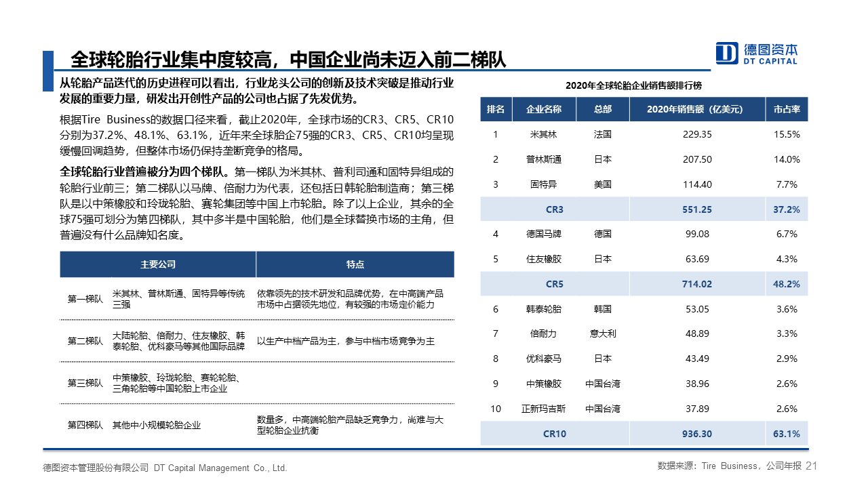Click the sales value 43.49
Image resolution: width=868 pixels, height=488 pixels.
698,359
